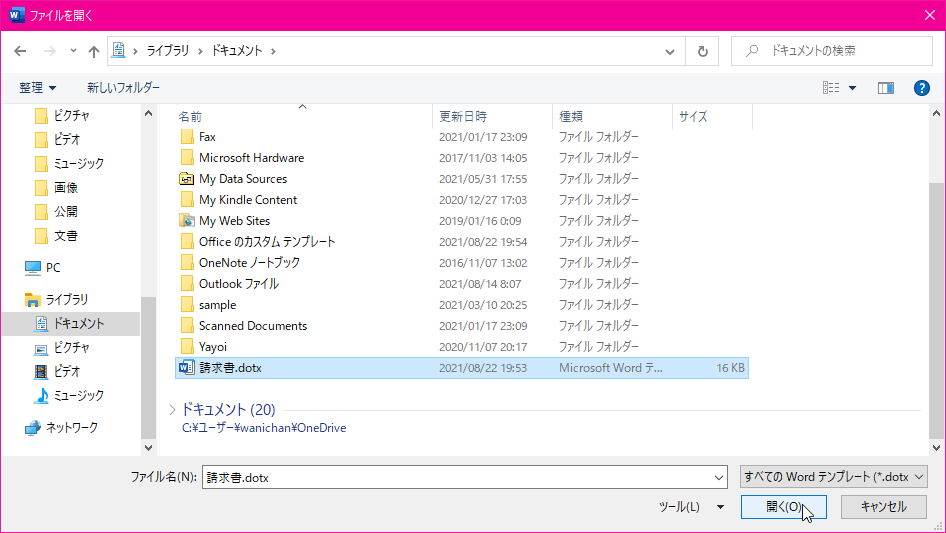The height and width of the screenshot is (533, 946).
Task: Open view options dropdown arrow
Action: tap(852, 88)
